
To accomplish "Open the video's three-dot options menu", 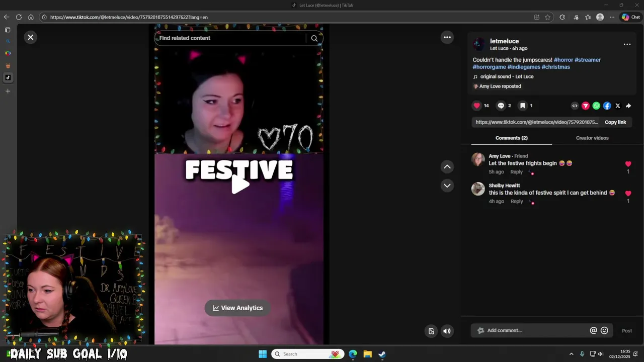I will click(447, 37).
